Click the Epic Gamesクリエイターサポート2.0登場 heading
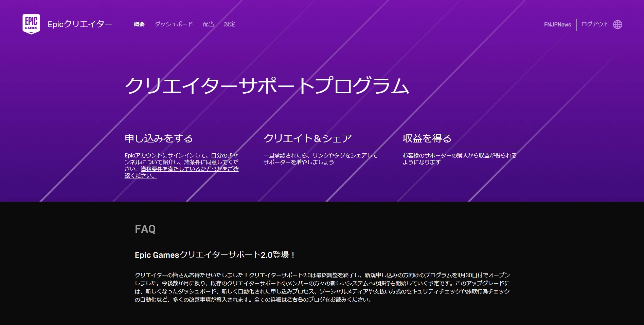Viewport: 644px width, 325px height. [215, 255]
